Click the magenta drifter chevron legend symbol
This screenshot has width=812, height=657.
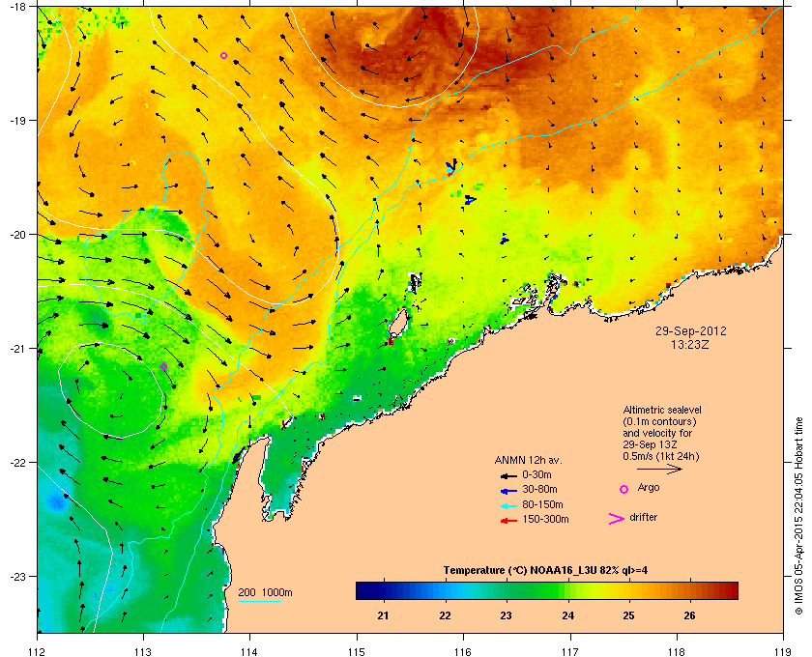click(x=617, y=519)
